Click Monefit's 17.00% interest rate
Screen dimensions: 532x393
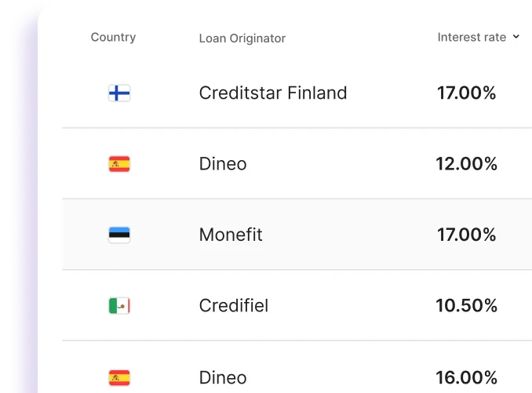[x=466, y=235]
